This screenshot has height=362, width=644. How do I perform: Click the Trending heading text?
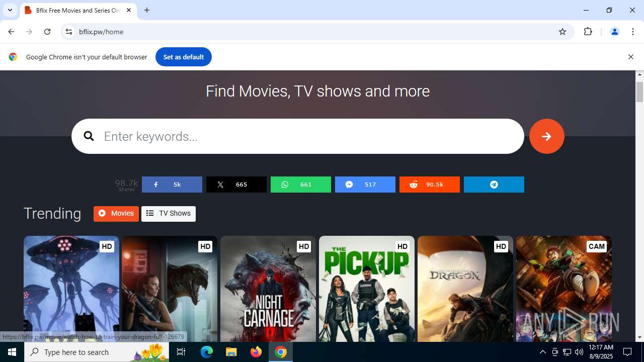52,214
